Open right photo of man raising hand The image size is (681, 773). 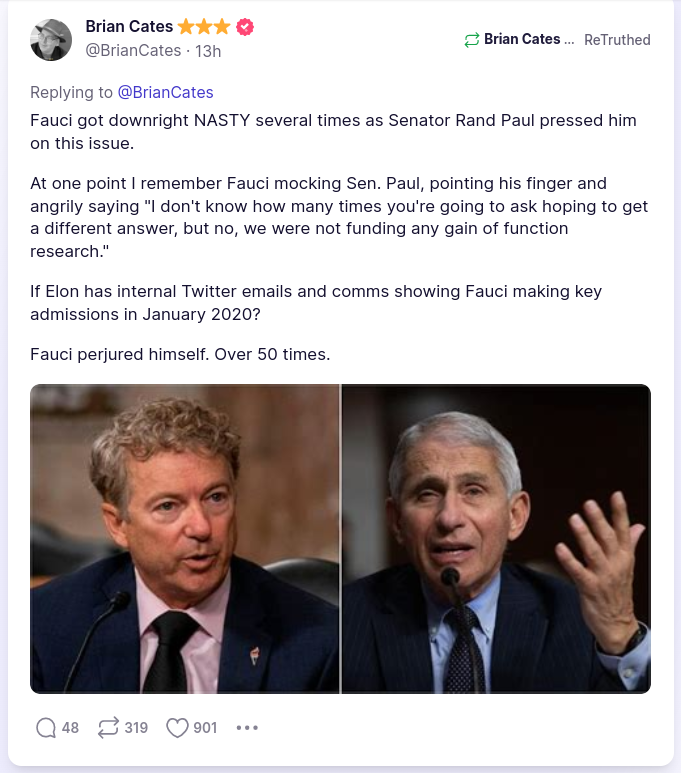pos(496,538)
